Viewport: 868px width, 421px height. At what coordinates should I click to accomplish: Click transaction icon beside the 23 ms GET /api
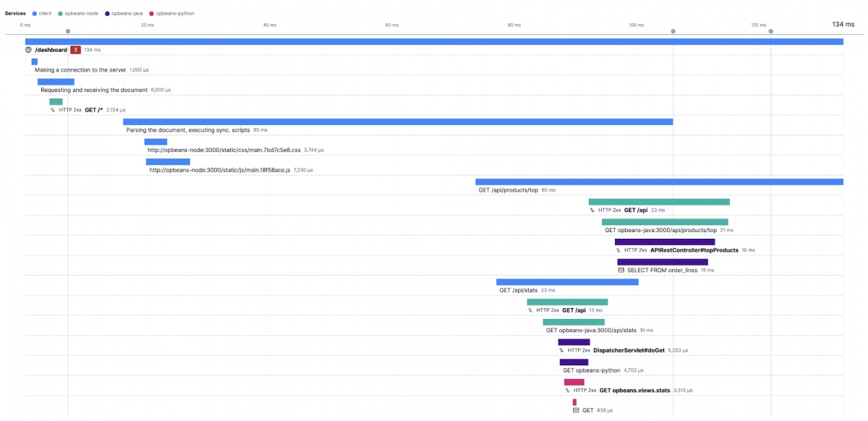pos(592,210)
